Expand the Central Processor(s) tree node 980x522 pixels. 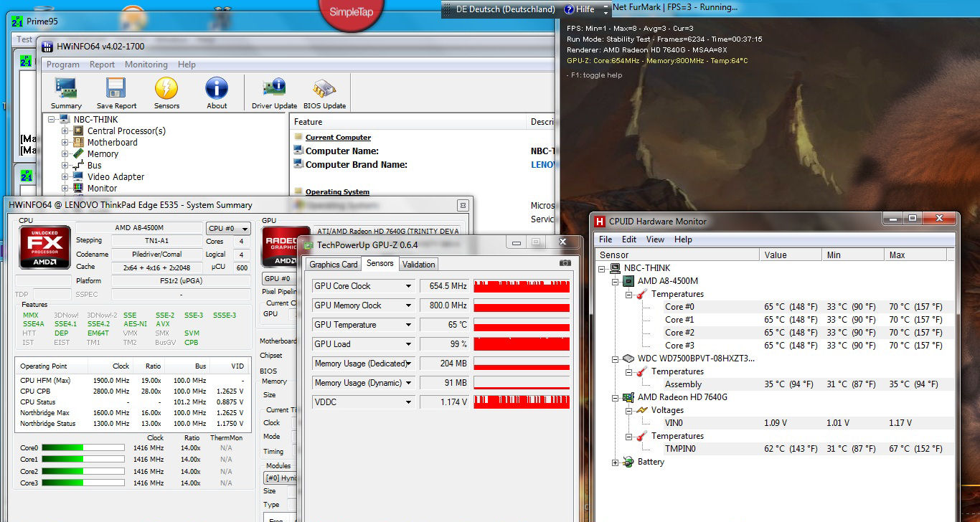tap(65, 131)
